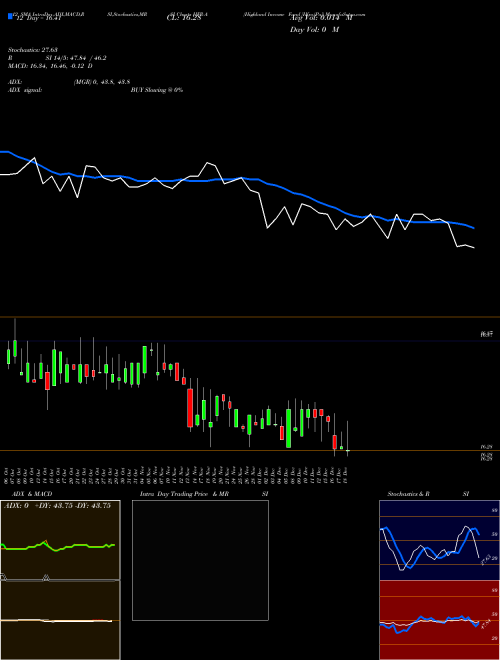The image size is (500, 660).
Task: Click the blue-background Stochastics chart panel
Action: 439,540
